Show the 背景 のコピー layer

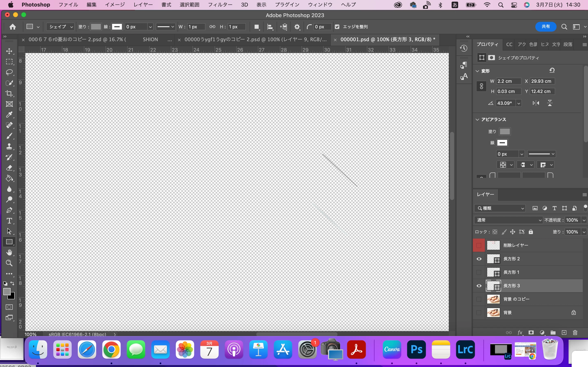click(479, 299)
